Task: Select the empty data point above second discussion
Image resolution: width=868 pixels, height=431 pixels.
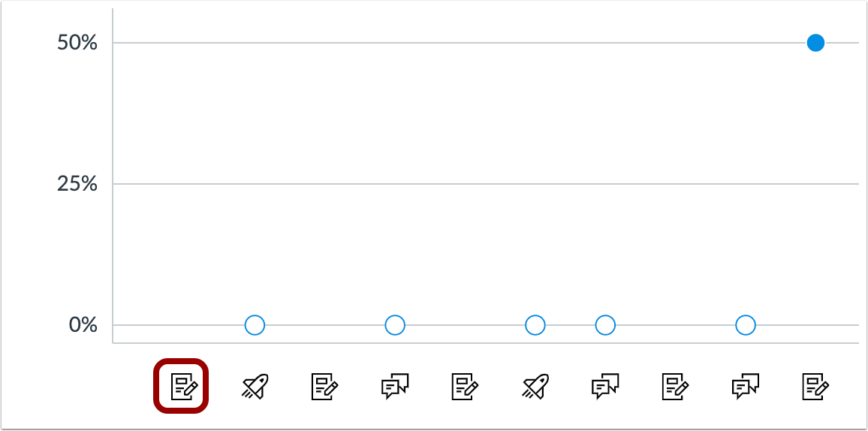Action: (x=605, y=325)
